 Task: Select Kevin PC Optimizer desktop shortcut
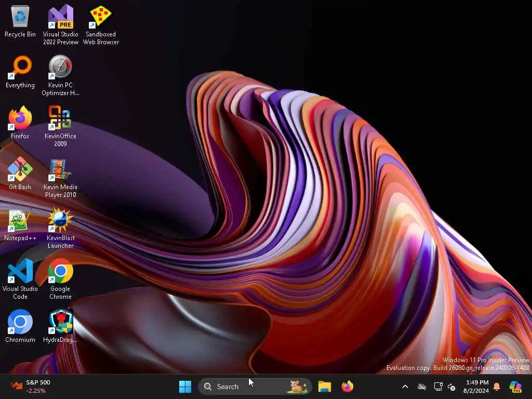[60, 76]
